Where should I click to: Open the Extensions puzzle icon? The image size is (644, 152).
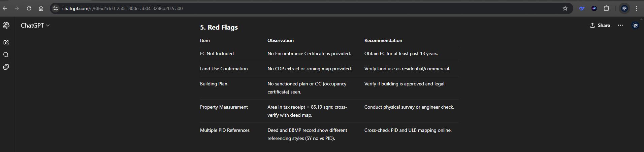point(607,8)
